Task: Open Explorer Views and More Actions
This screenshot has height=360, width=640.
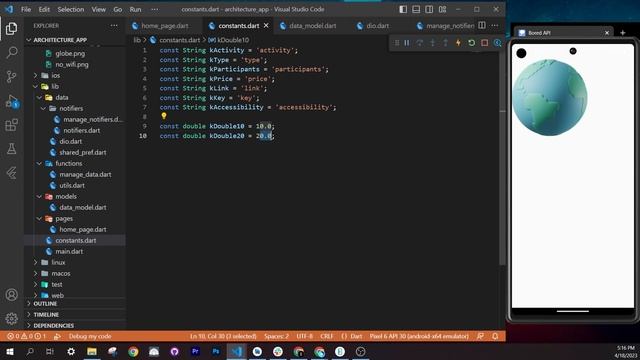Action: coord(114,25)
